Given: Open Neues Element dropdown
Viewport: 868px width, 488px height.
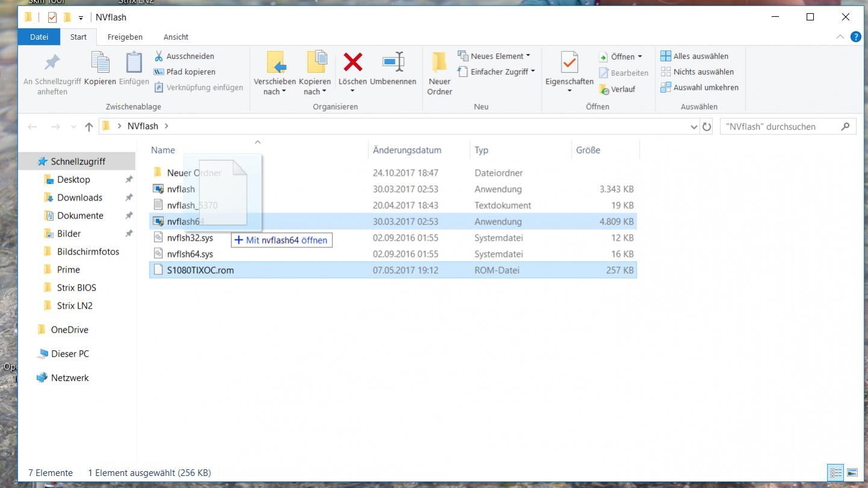Looking at the screenshot, I should coord(494,56).
